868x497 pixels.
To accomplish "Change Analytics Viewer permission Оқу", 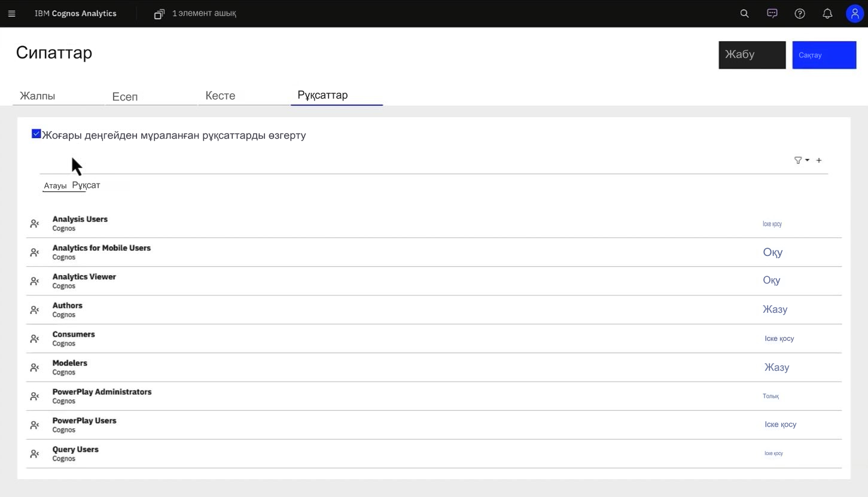I will point(772,280).
